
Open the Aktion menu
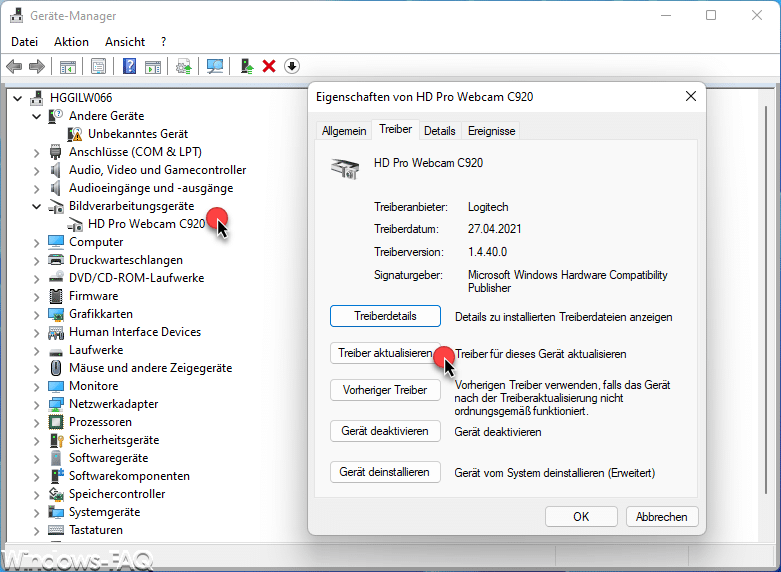click(x=71, y=42)
